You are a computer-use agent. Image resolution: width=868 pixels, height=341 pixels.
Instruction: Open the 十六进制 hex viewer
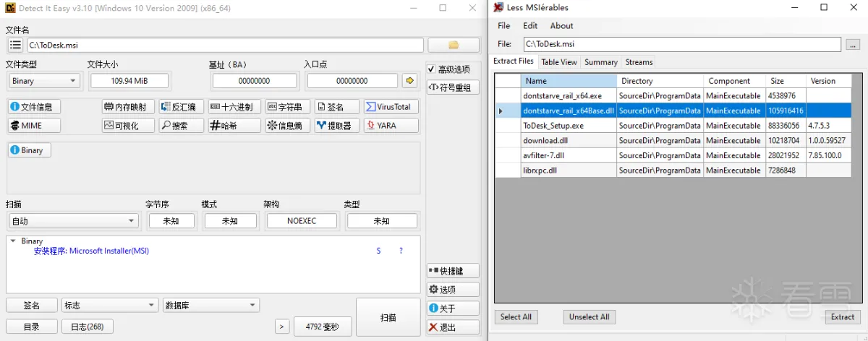[x=234, y=107]
